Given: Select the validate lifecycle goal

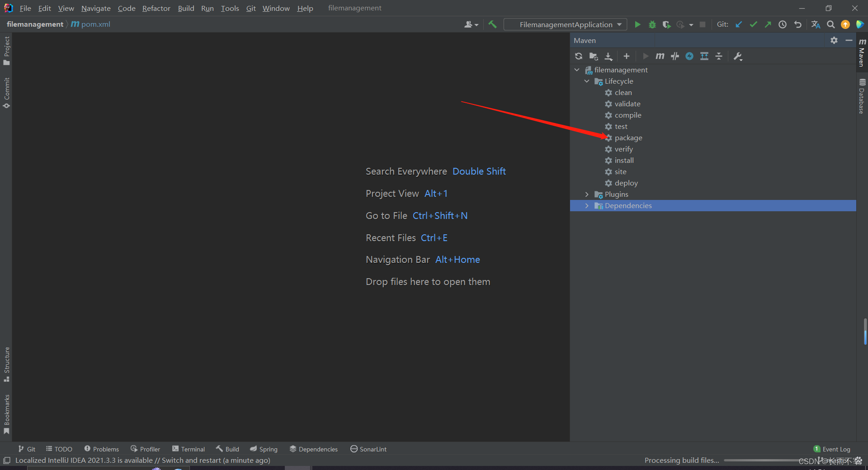Looking at the screenshot, I should click(x=627, y=104).
